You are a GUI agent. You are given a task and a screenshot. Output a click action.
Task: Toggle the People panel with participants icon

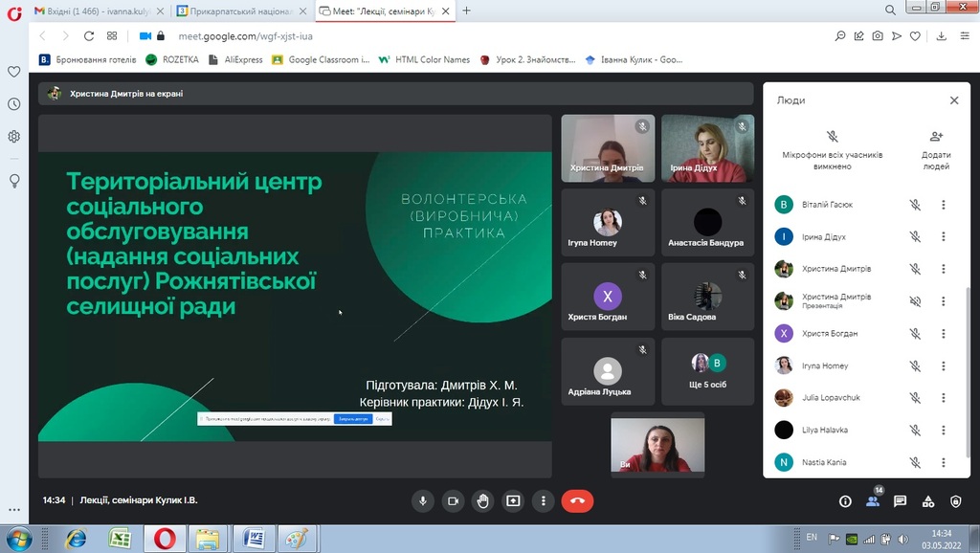click(872, 501)
